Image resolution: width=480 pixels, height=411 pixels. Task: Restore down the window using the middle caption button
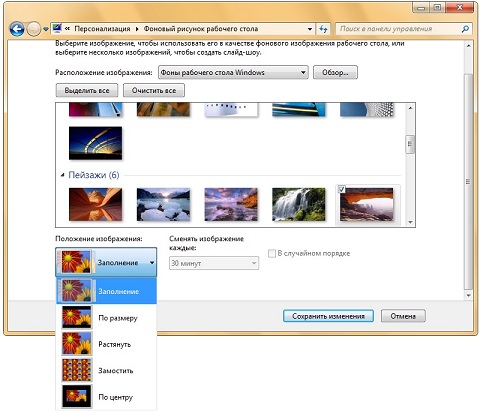438,7
